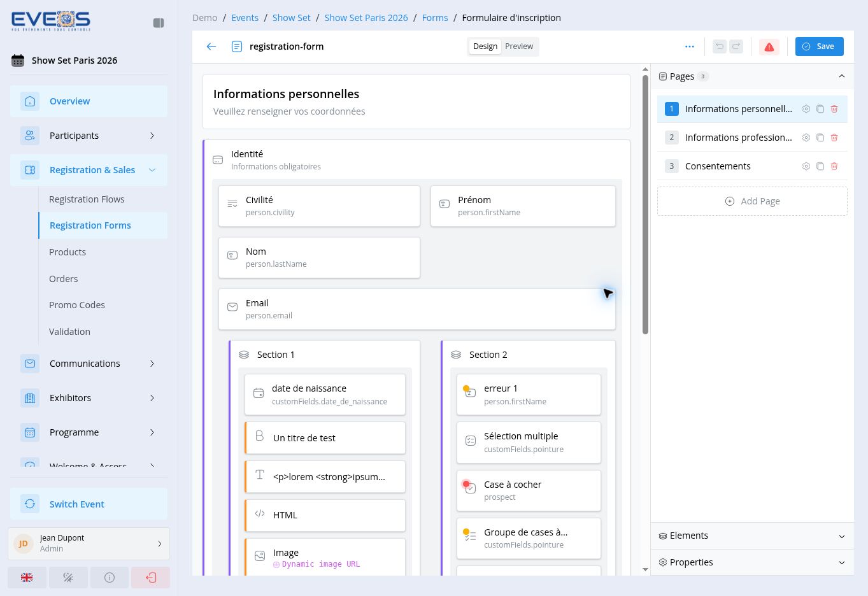Viewport: 868px width, 596px height.
Task: Delete the Informations personnelles page
Action: 834,109
